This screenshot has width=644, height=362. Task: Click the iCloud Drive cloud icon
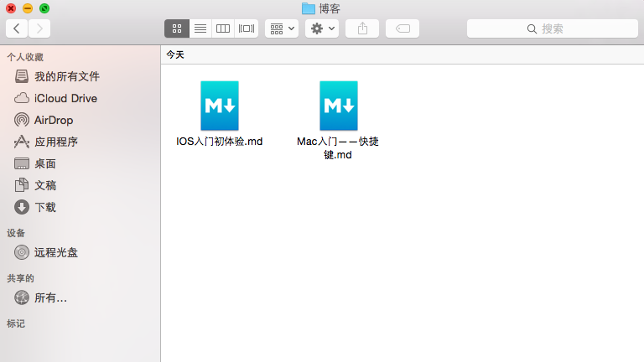22,98
